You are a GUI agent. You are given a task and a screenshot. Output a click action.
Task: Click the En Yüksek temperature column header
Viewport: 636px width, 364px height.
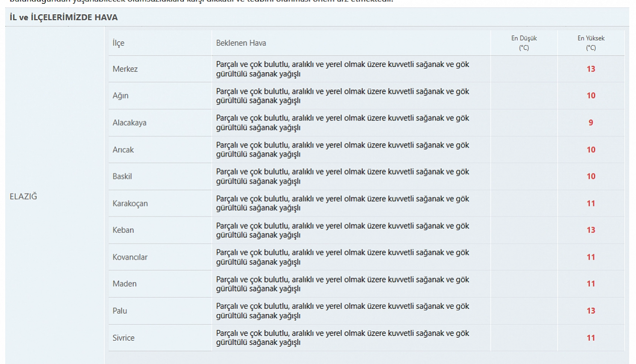click(591, 43)
